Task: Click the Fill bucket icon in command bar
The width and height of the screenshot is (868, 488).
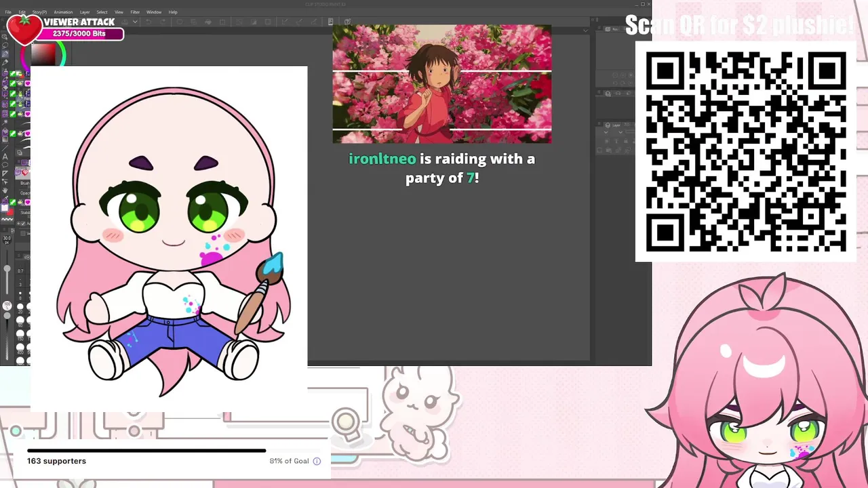Action: pyautogui.click(x=208, y=22)
